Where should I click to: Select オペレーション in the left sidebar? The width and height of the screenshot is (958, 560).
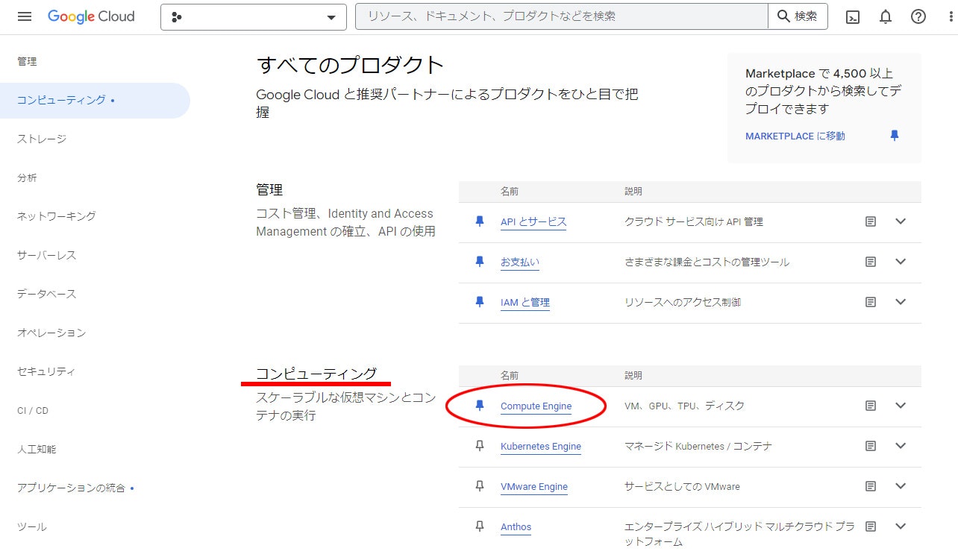(x=51, y=333)
